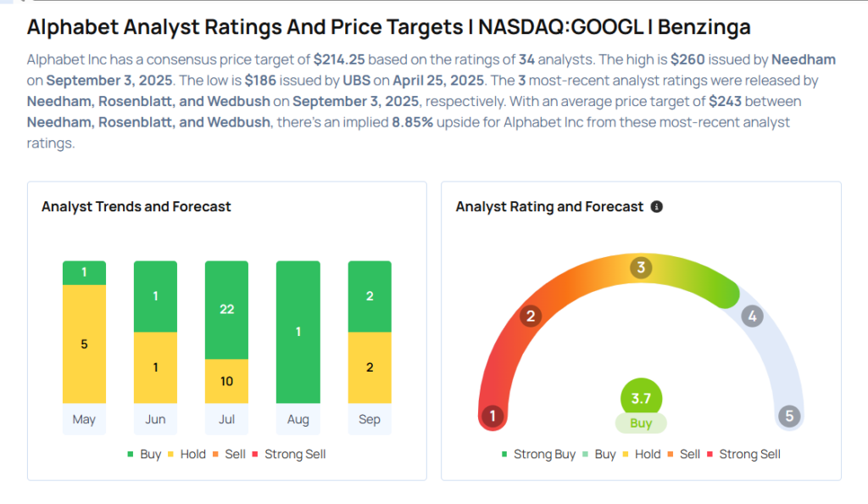Select gauge marker number 2
This screenshot has height=504, width=868.
(531, 316)
